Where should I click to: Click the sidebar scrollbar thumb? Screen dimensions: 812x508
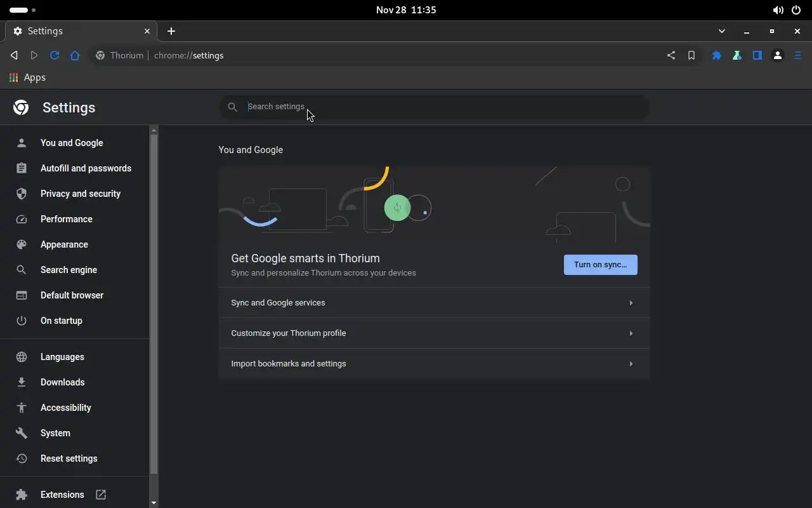[x=154, y=304]
